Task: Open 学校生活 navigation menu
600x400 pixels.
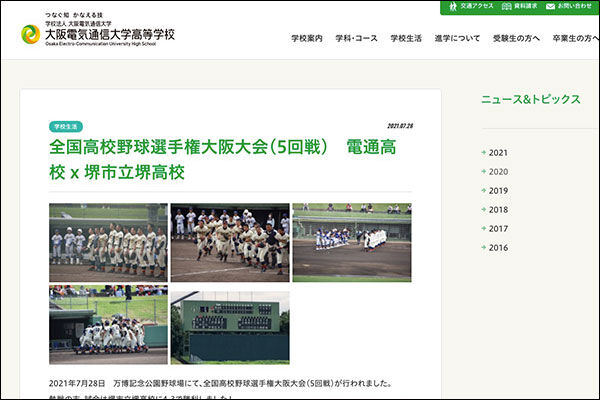Action: pyautogui.click(x=406, y=38)
